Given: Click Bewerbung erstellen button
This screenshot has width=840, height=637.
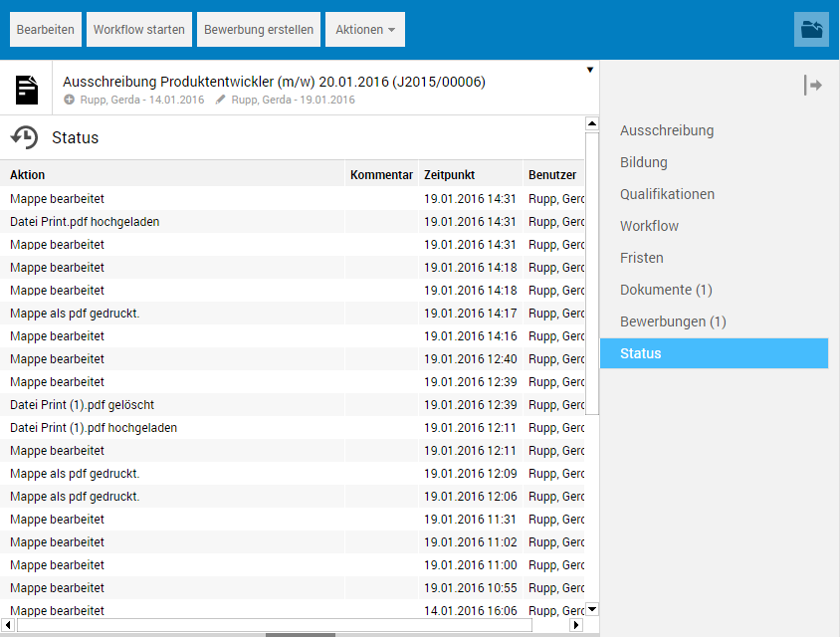Looking at the screenshot, I should point(259,30).
